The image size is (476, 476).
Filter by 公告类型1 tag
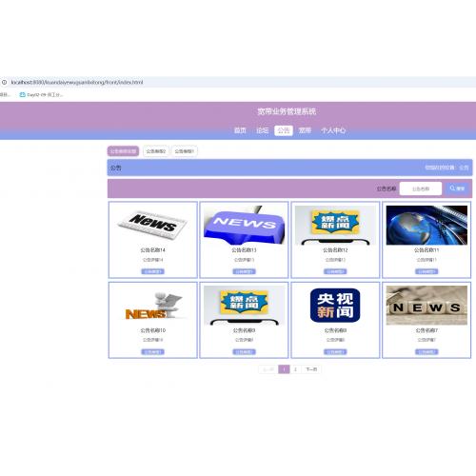click(x=185, y=151)
